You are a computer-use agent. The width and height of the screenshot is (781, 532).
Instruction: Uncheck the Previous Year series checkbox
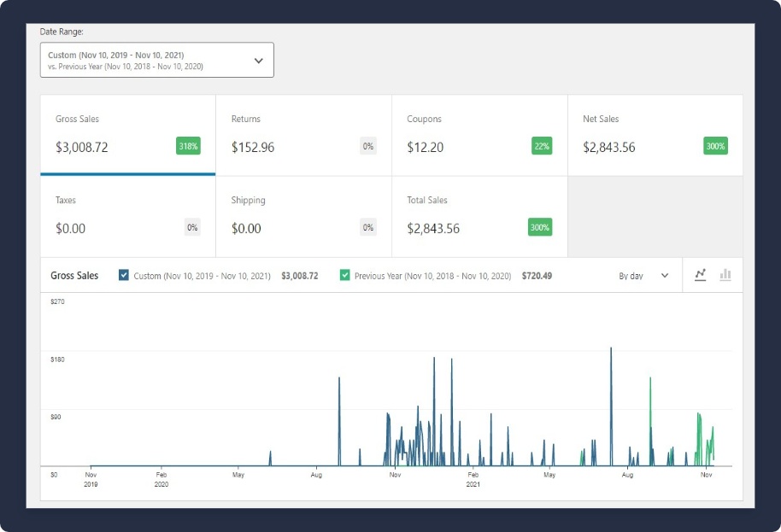(x=344, y=275)
